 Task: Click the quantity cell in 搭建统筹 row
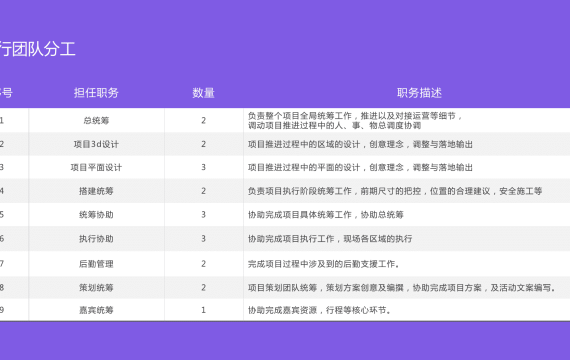click(204, 191)
